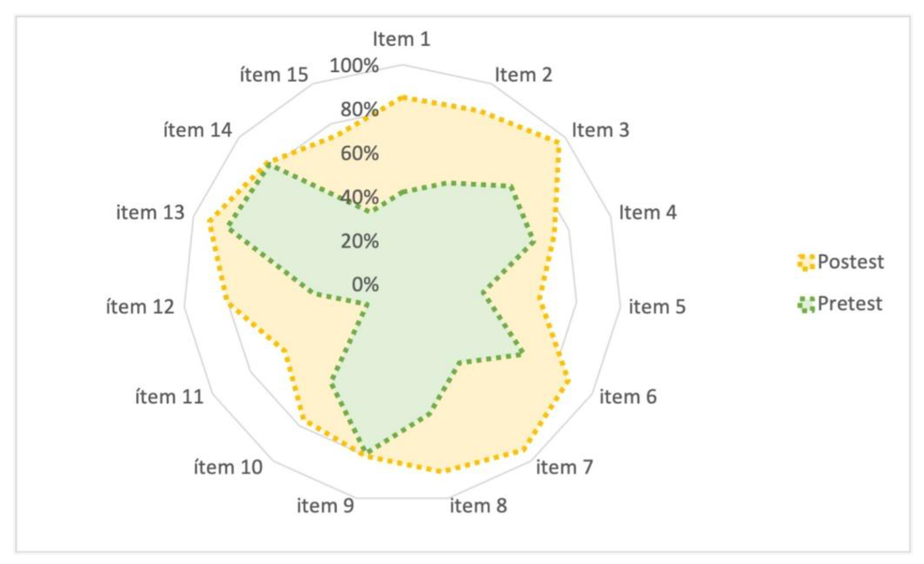This screenshot has height=564, width=924.
Task: Select the "ítem 10" category label
Action: click(228, 467)
